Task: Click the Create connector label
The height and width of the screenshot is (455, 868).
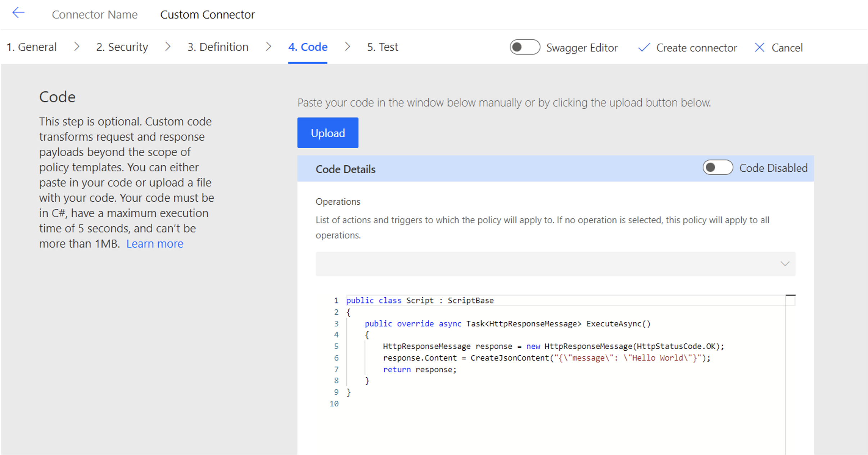Action: (696, 48)
